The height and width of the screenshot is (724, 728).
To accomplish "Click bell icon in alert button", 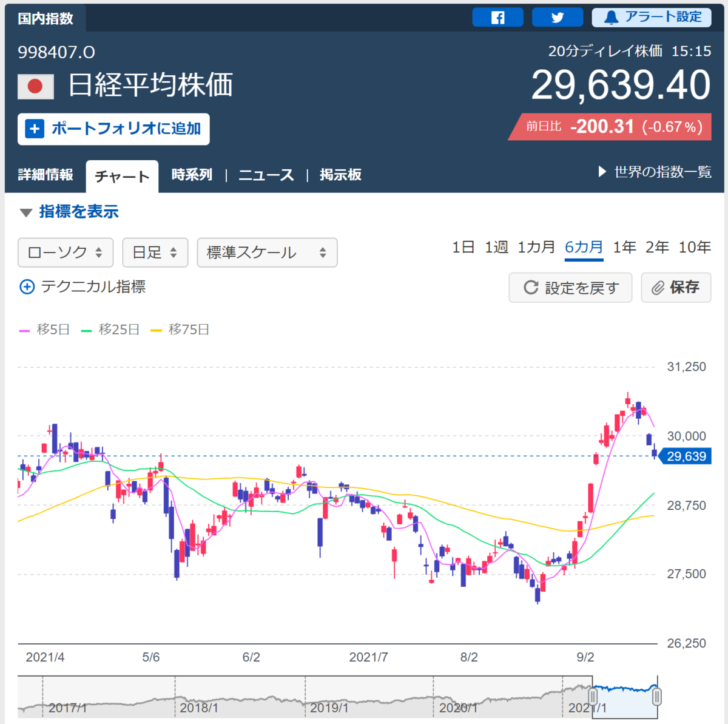I will click(612, 18).
